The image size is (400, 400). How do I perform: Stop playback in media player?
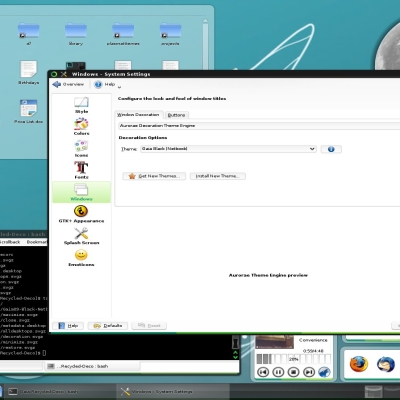(294, 372)
